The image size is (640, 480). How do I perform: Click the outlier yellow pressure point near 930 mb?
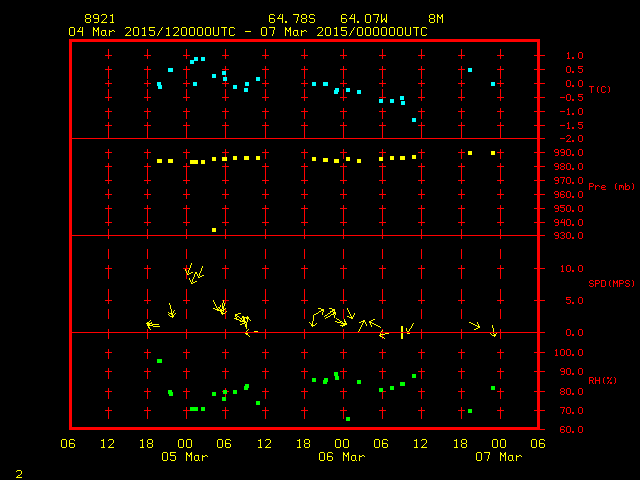click(214, 230)
